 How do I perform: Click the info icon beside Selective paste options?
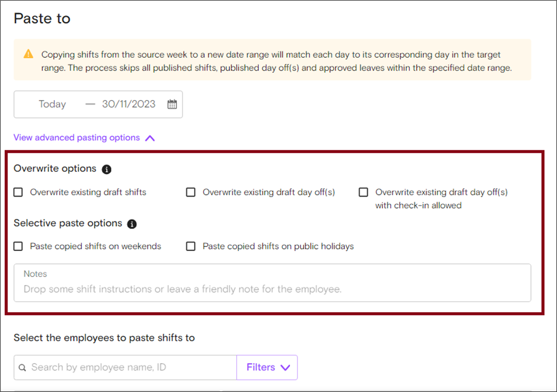[x=132, y=224]
